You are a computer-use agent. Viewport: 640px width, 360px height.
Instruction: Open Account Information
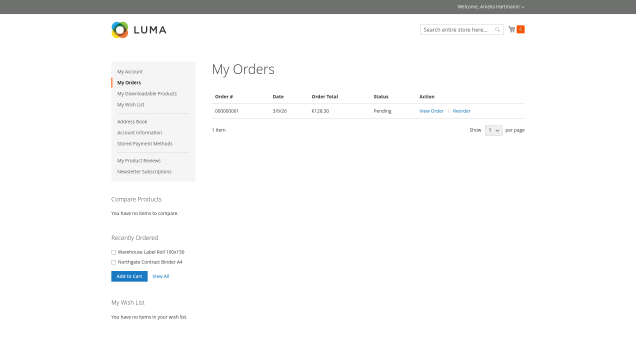(x=140, y=133)
